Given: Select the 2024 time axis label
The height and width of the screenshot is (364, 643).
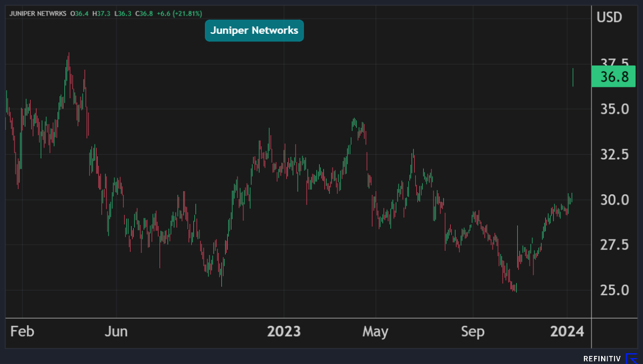Looking at the screenshot, I should (x=567, y=332).
